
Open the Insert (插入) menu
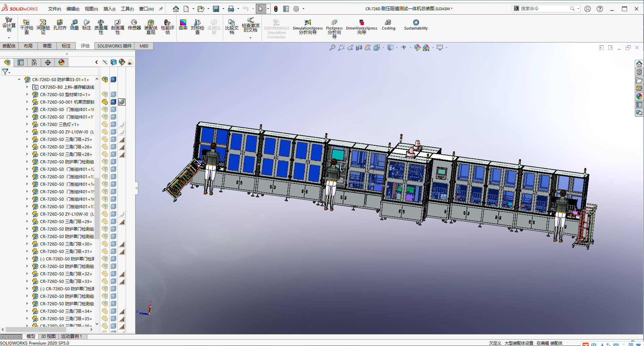click(x=109, y=9)
